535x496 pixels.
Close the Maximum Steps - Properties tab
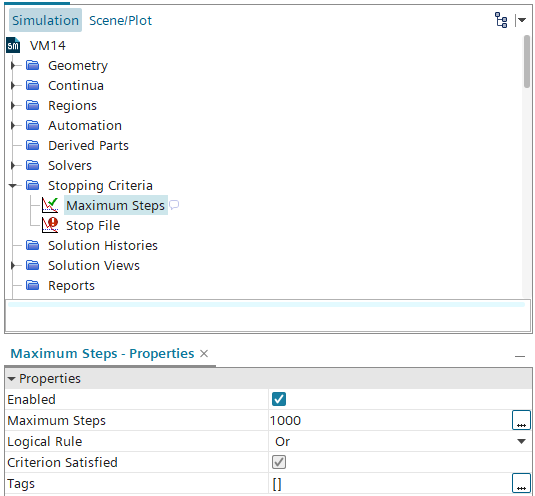[204, 354]
